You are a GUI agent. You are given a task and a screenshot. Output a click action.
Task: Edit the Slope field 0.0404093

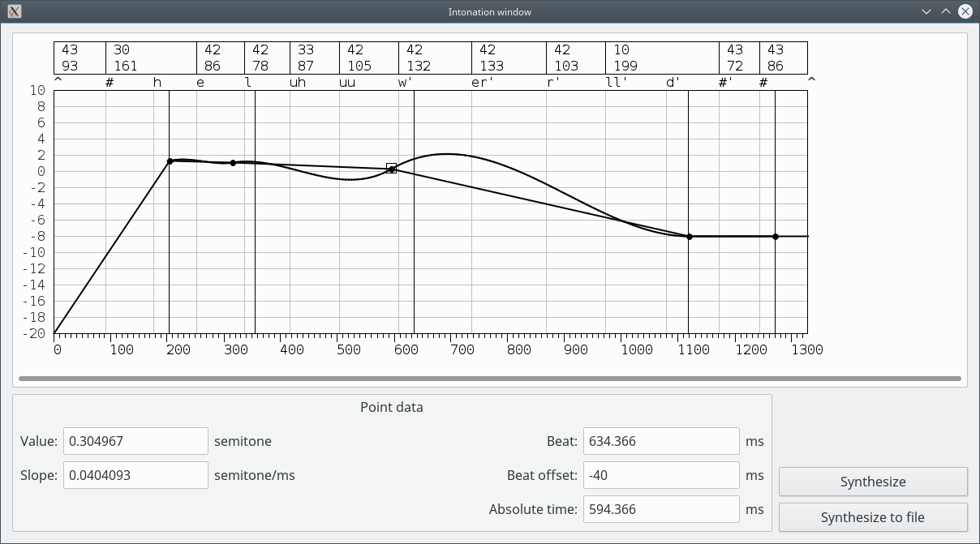pyautogui.click(x=136, y=475)
